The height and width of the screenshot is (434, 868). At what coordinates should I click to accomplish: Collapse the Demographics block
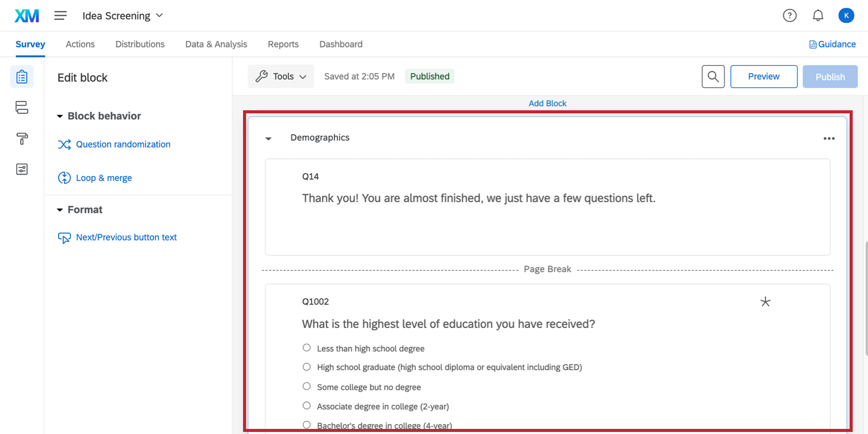point(269,138)
